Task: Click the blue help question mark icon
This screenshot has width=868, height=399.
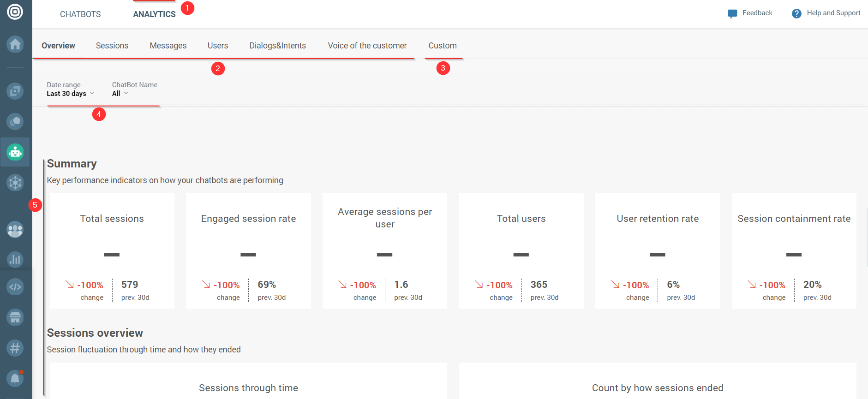Action: coord(796,13)
